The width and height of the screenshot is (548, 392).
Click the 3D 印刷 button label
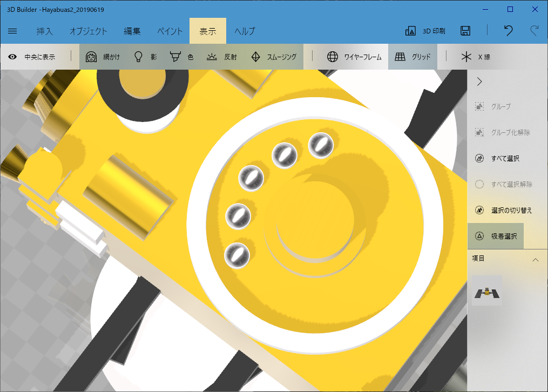pos(434,31)
